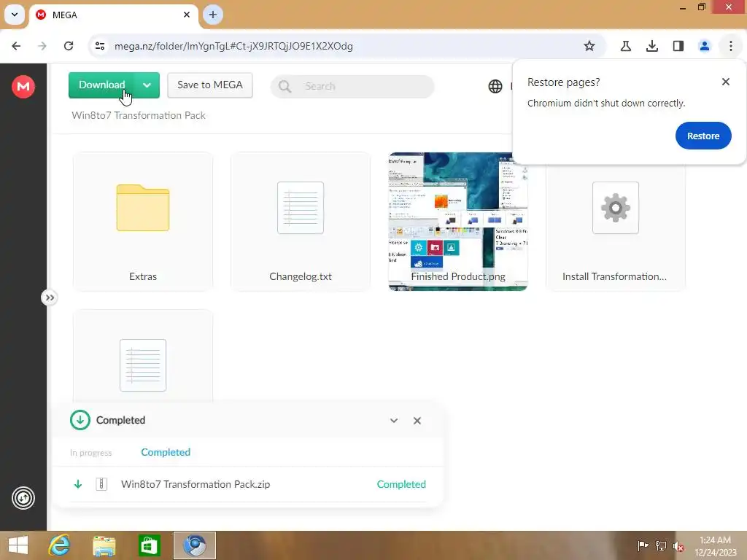The height and width of the screenshot is (560, 747).
Task: Select the Changelog.txt file icon
Action: [x=301, y=208]
